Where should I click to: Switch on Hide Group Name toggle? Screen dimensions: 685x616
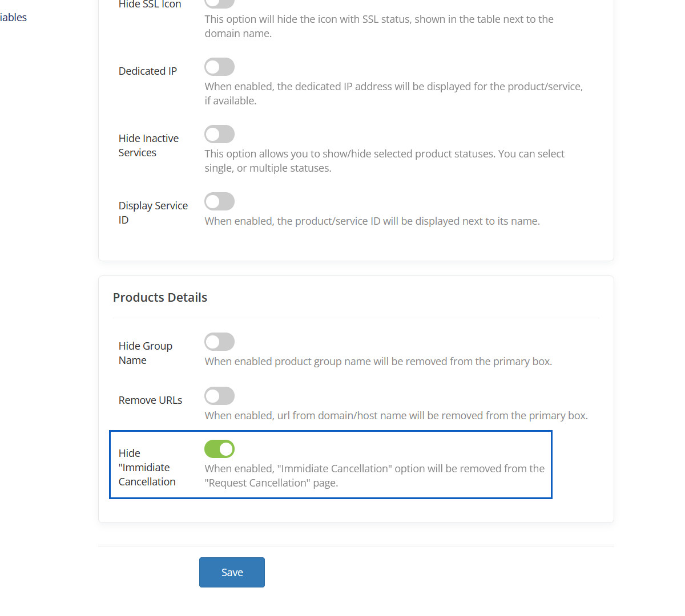pyautogui.click(x=219, y=342)
